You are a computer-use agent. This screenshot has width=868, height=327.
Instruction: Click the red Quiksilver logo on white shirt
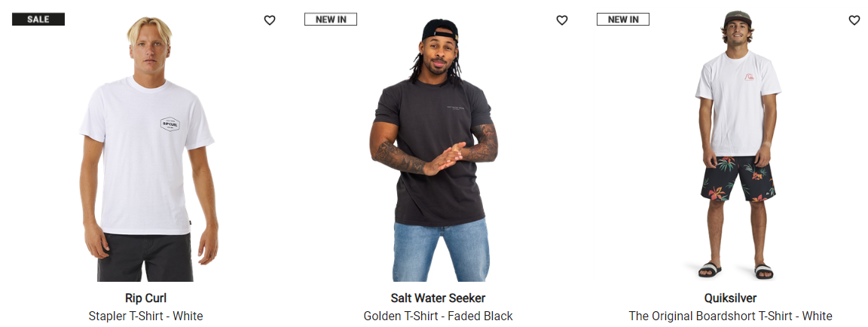[x=749, y=77]
